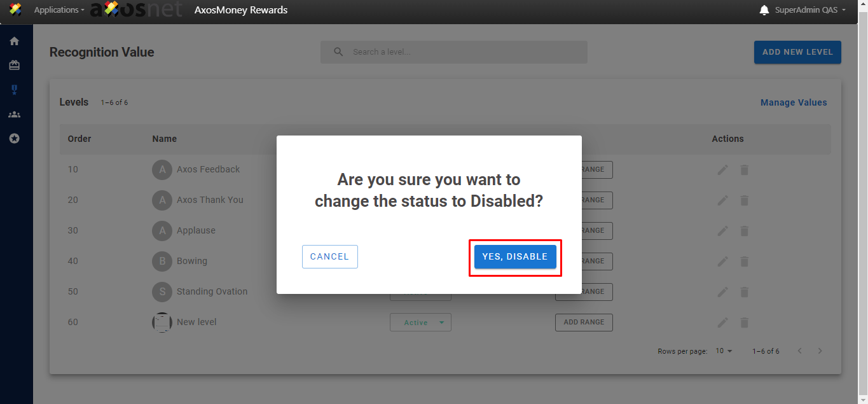Open the gift card icon in sidebar
Image resolution: width=868 pixels, height=404 pixels.
14,66
